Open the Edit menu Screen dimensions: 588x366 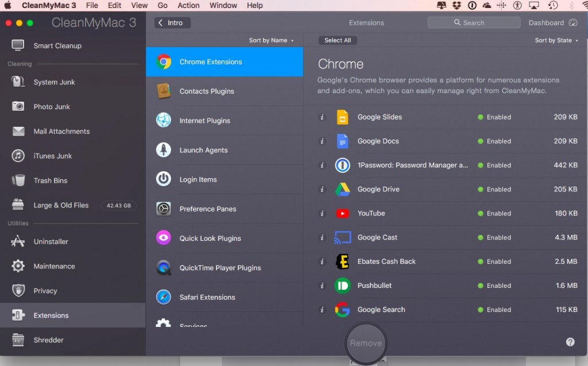114,5
